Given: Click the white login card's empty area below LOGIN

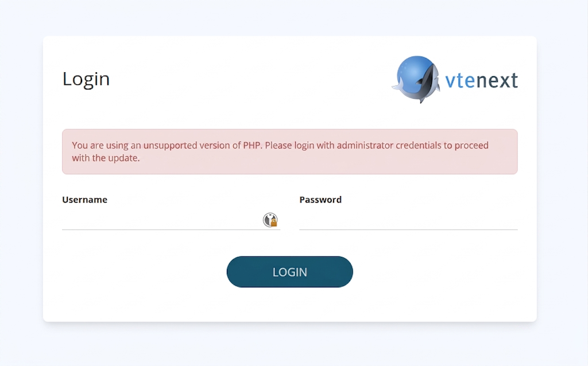Looking at the screenshot, I should (289, 305).
